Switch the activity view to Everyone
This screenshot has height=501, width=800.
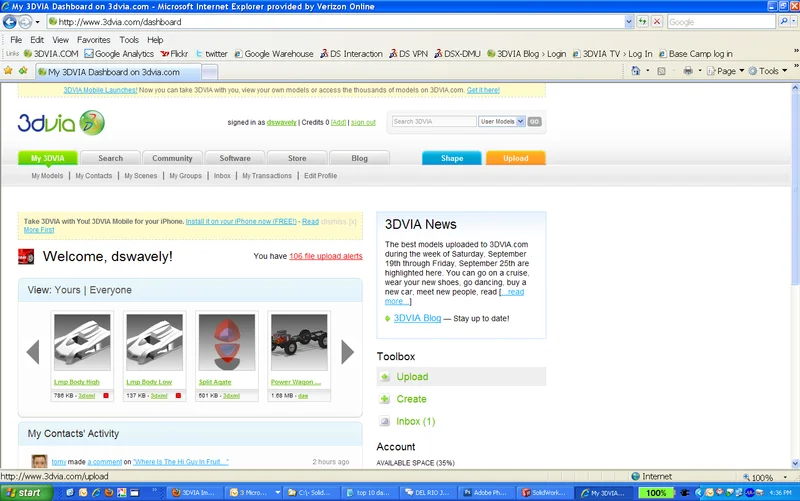111,290
